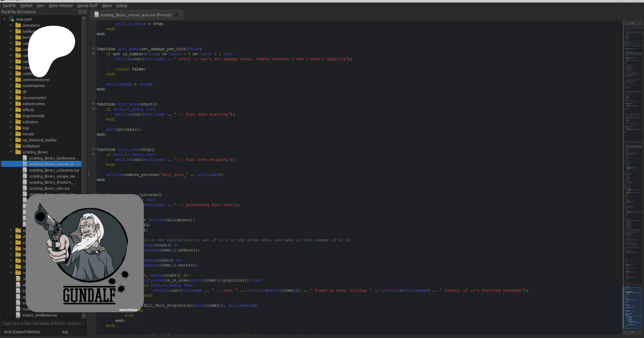Image resolution: width=644 pixels, height=338 pixels.
Task: Expand the commontextures folder
Action: coord(11,80)
